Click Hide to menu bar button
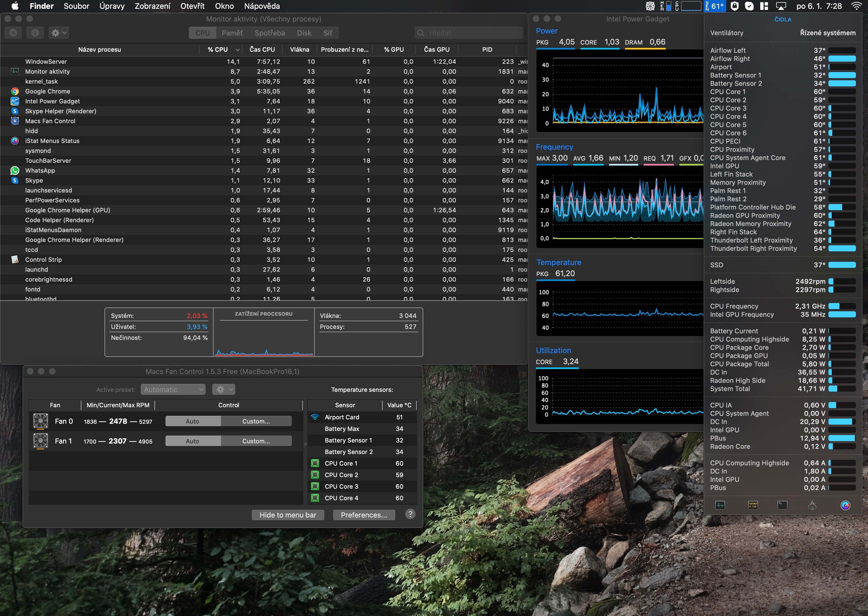 pos(288,515)
